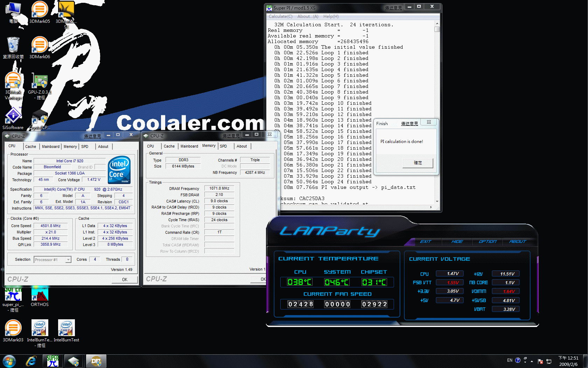Viewport: 588px width, 368px height.
Task: Click the chipset temperature readout in LANParty
Action: coord(374,282)
